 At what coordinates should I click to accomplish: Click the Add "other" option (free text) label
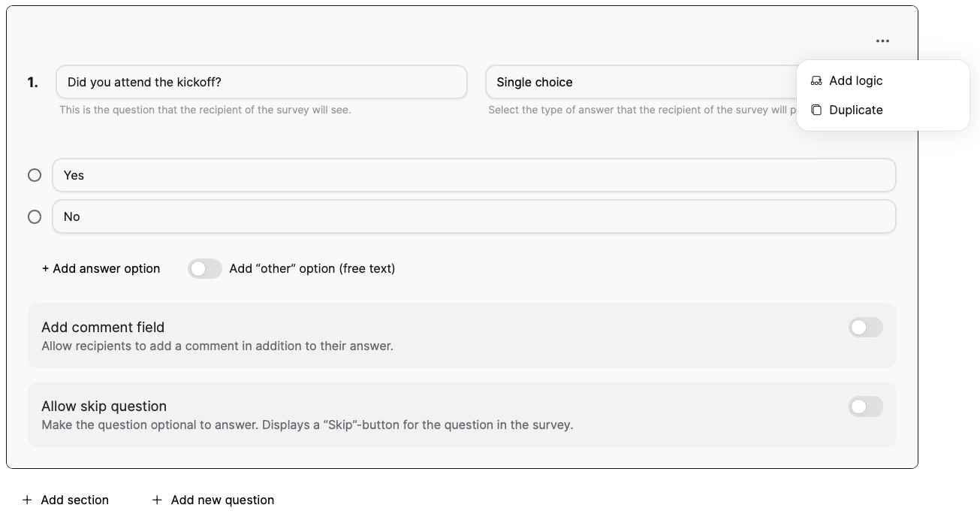[x=312, y=269]
